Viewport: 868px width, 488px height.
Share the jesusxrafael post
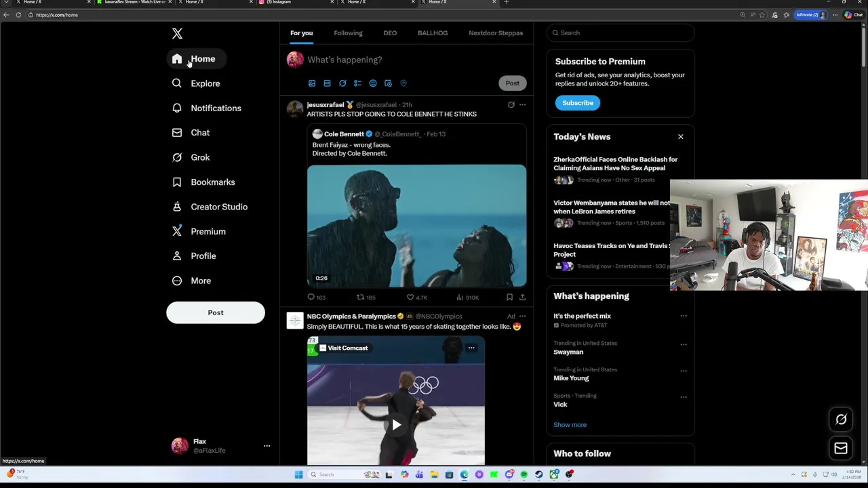522,297
